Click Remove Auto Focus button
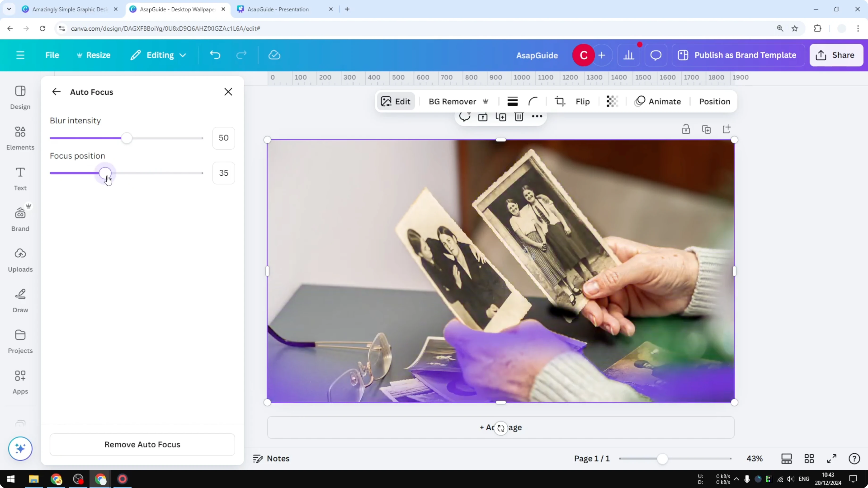Image resolution: width=868 pixels, height=488 pixels. (x=142, y=445)
